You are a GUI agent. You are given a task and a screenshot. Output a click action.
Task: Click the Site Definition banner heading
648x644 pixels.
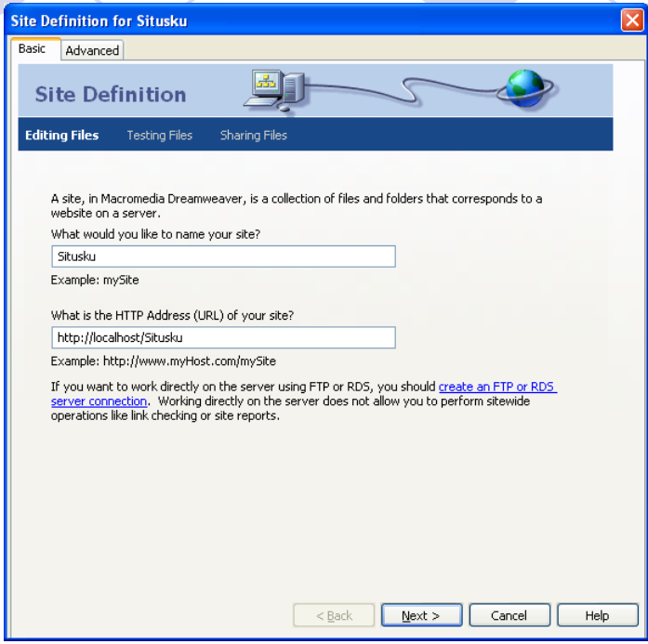(111, 94)
